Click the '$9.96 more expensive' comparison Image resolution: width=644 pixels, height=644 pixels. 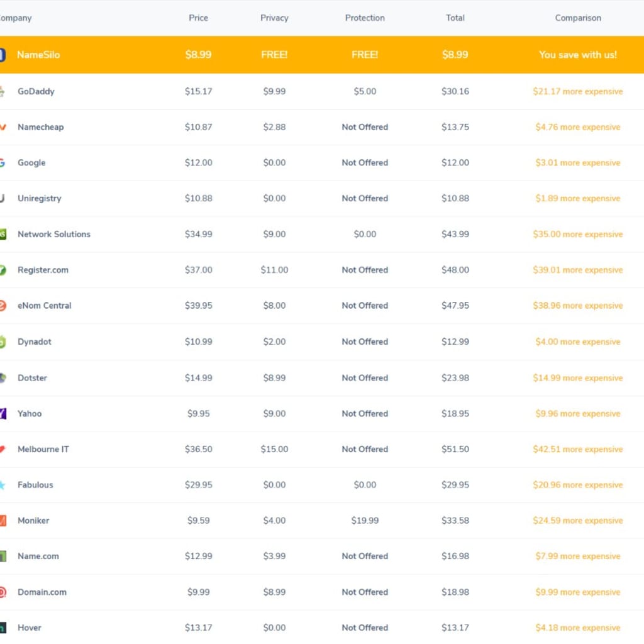[x=578, y=414]
